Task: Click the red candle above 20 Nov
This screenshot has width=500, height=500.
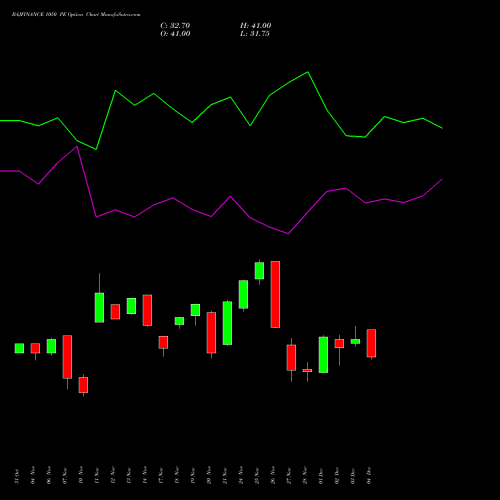Action: (211, 333)
